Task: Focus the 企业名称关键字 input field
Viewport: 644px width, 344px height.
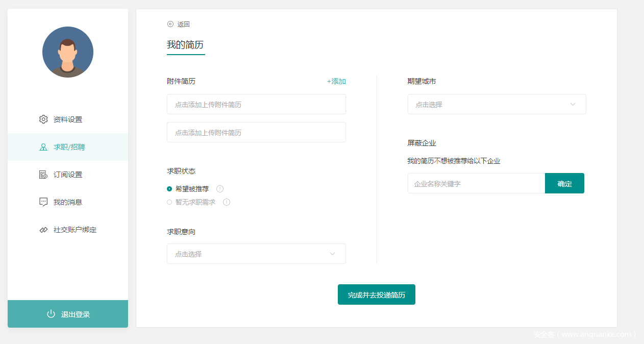Action: pyautogui.click(x=476, y=183)
